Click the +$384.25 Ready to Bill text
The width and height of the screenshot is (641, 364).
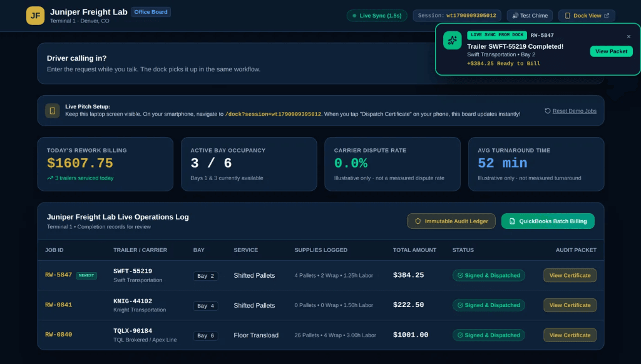point(504,63)
